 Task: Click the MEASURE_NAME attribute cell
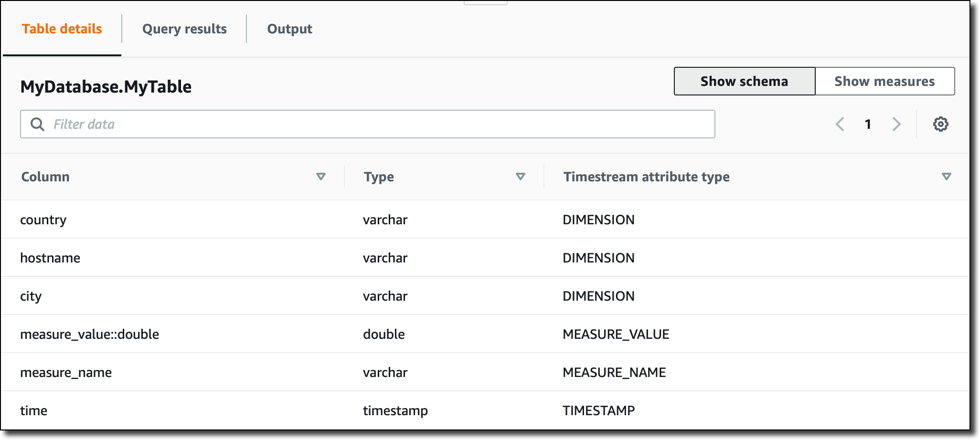point(614,372)
